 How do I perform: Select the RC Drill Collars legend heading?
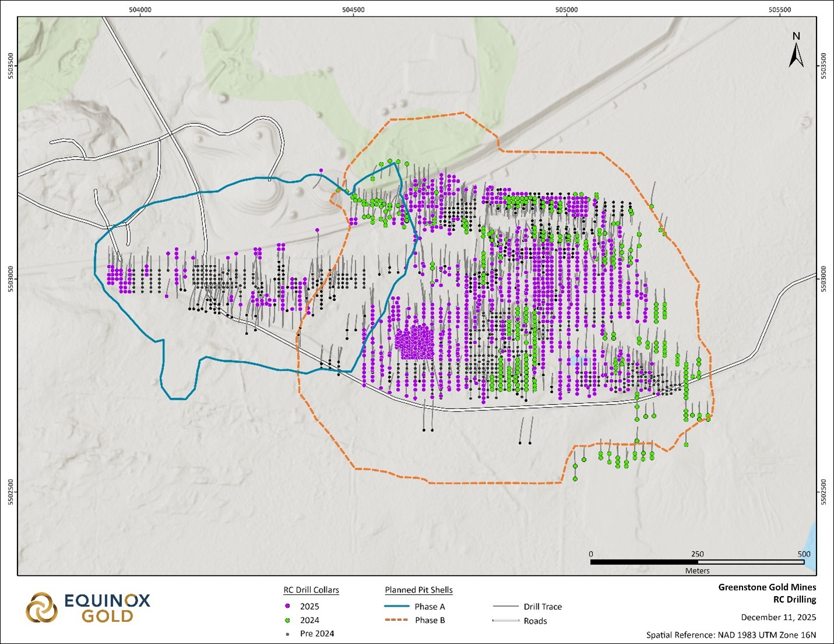click(311, 590)
